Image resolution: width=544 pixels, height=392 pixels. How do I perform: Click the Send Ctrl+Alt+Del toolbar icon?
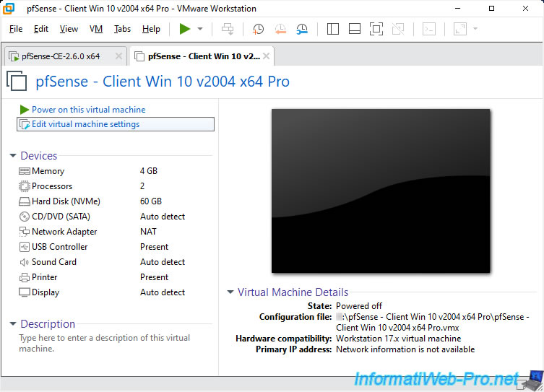228,29
